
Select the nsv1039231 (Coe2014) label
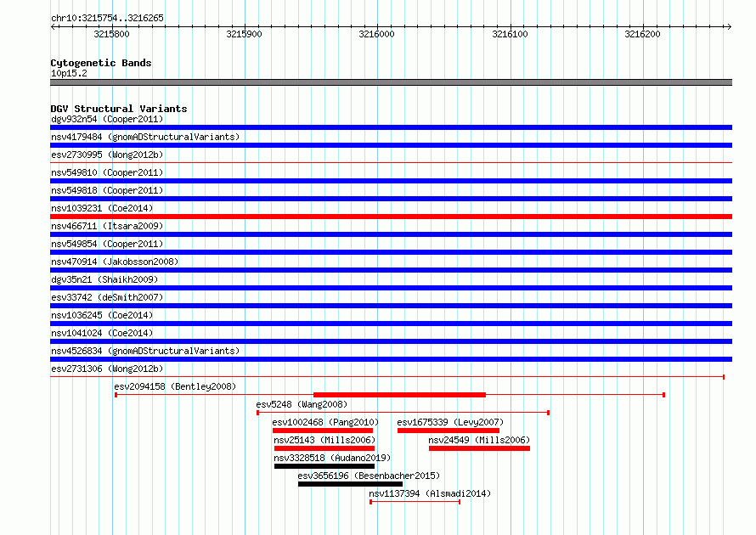[102, 208]
